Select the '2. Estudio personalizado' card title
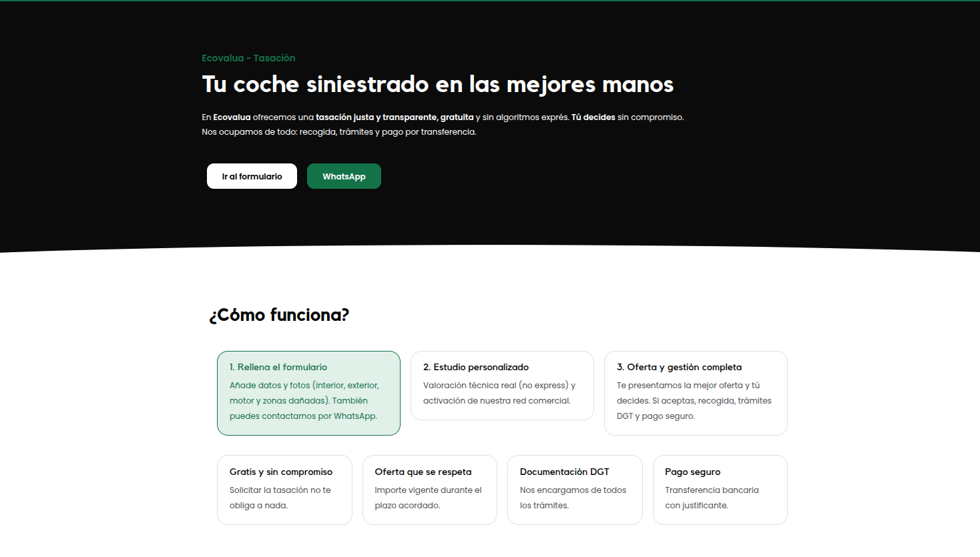 coord(476,367)
